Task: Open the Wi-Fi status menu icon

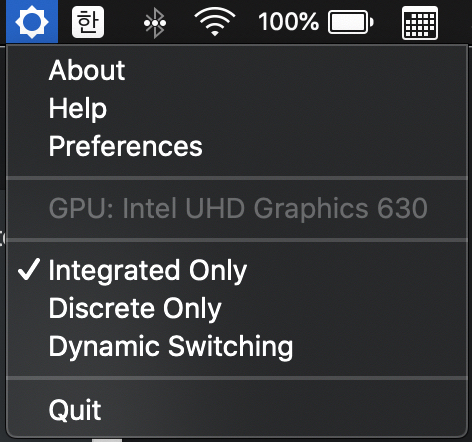Action: (215, 22)
